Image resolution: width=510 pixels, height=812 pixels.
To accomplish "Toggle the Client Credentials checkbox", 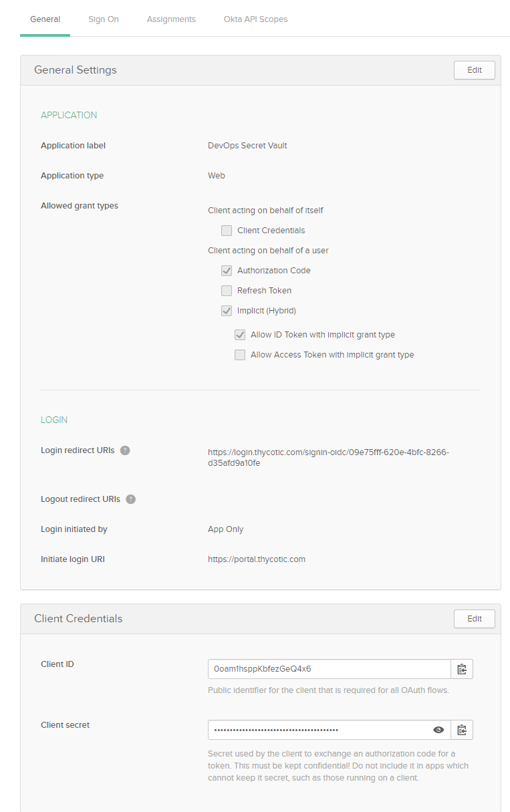I will click(227, 231).
